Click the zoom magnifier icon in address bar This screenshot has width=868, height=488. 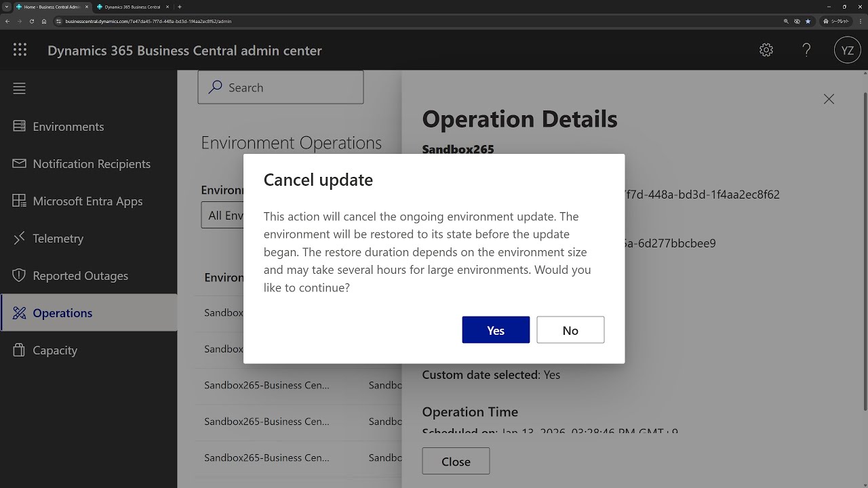(786, 21)
